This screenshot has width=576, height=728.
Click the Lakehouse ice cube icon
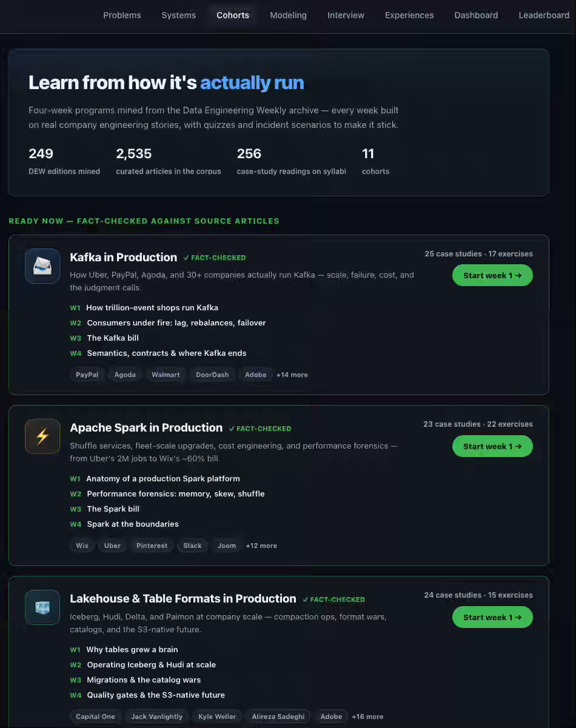point(42,607)
